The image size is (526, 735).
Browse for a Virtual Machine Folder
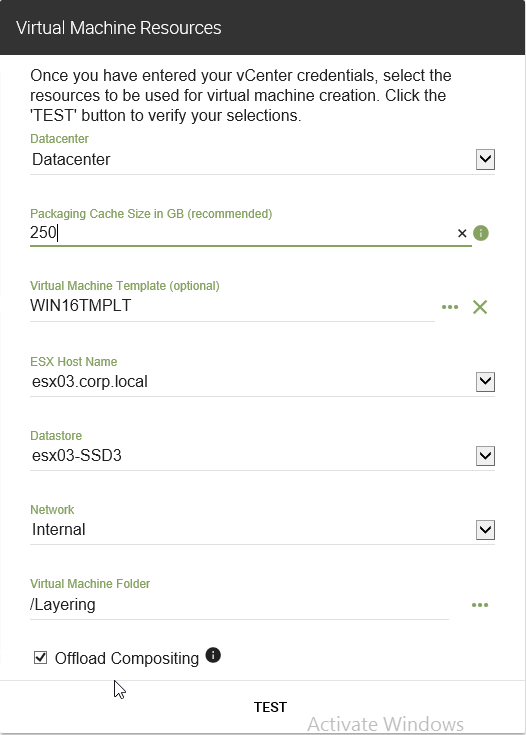click(x=480, y=605)
